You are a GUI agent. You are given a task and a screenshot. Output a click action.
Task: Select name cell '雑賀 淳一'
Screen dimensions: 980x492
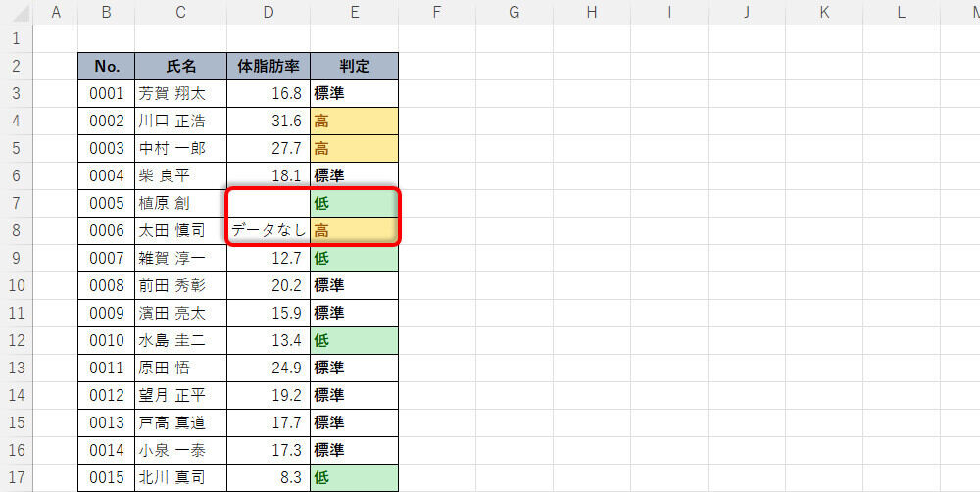(180, 258)
